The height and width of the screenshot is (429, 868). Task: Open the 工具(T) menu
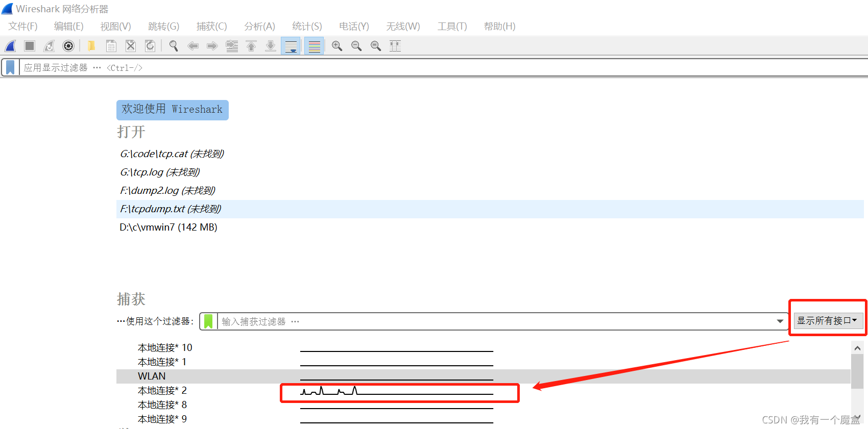click(x=452, y=26)
